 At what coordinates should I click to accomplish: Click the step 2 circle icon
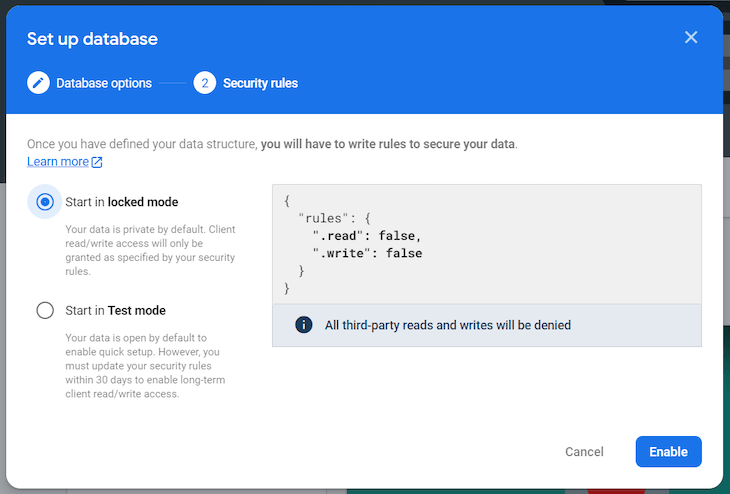(x=205, y=83)
